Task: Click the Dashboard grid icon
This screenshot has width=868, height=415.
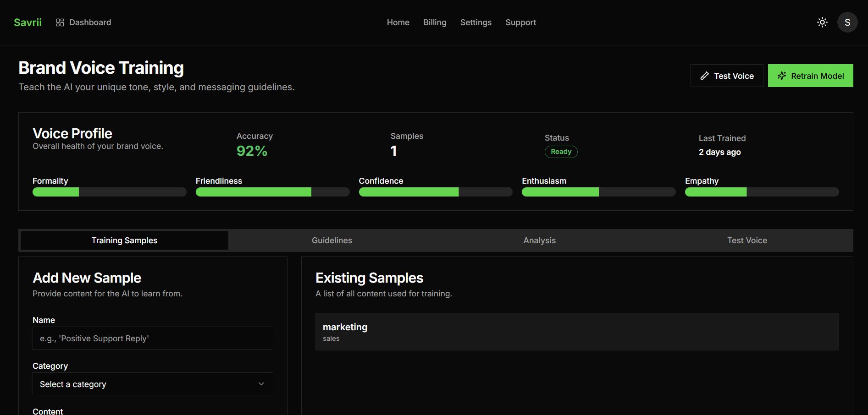Action: pyautogui.click(x=60, y=22)
